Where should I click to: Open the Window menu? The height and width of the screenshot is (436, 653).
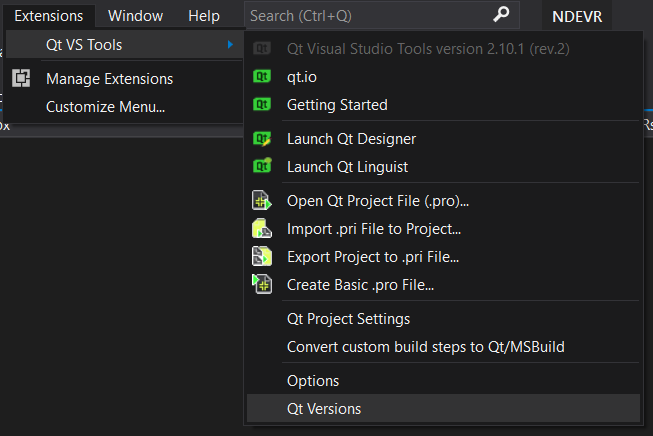coord(135,16)
